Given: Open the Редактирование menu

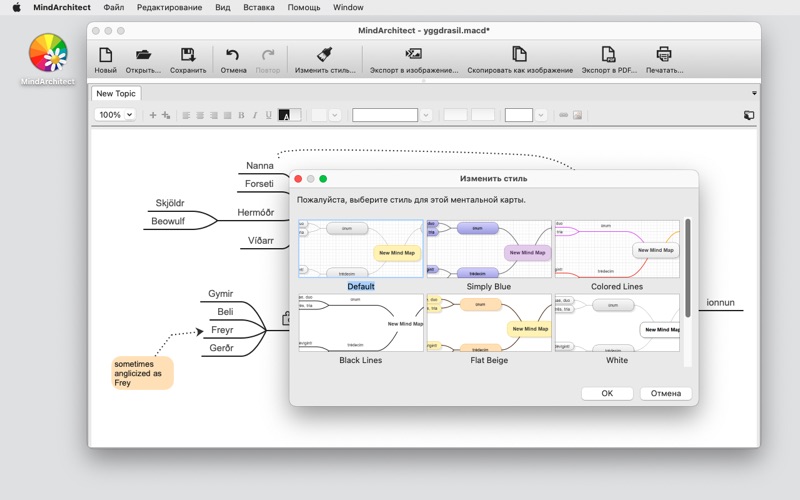Looking at the screenshot, I should 169,7.
